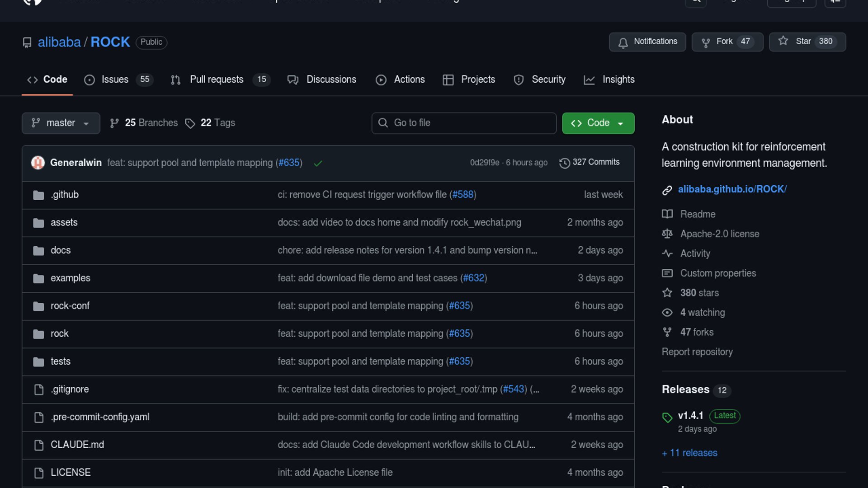The width and height of the screenshot is (868, 488).
Task: Click the green commit status checkmark
Action: pos(318,163)
